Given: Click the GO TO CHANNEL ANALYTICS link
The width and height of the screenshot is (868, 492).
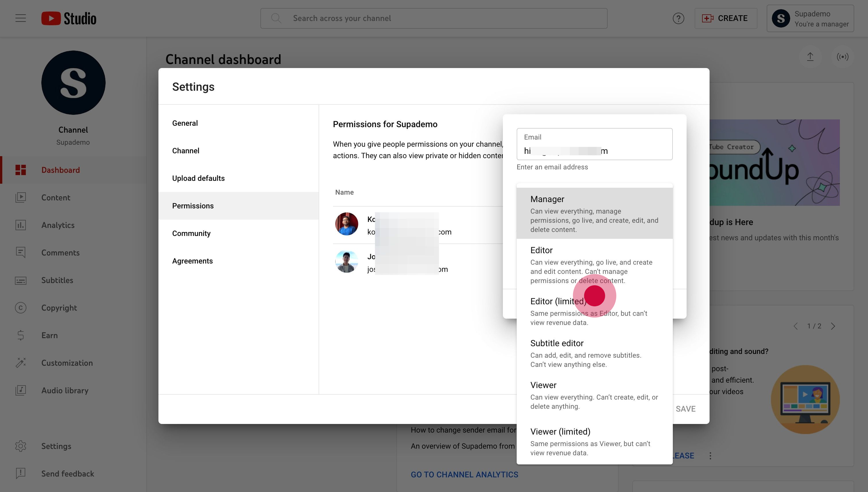Looking at the screenshot, I should click(464, 474).
